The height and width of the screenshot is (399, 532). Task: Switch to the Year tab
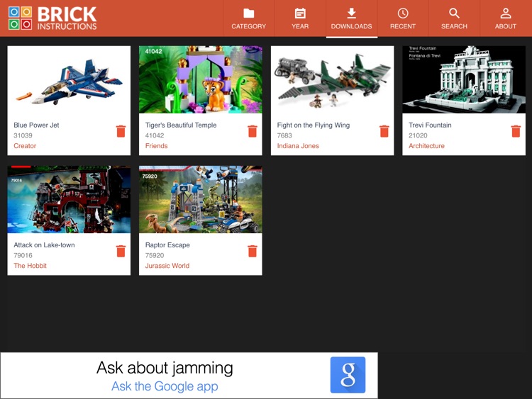click(300, 18)
